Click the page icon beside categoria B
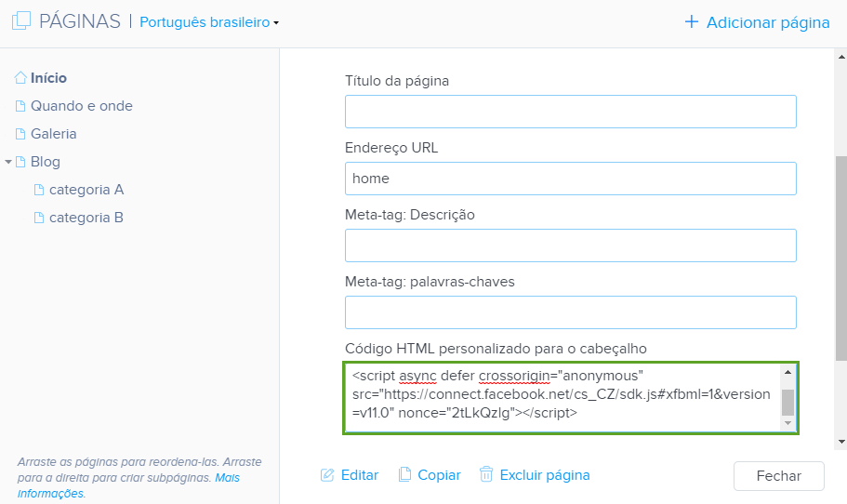847x504 pixels. [39, 218]
